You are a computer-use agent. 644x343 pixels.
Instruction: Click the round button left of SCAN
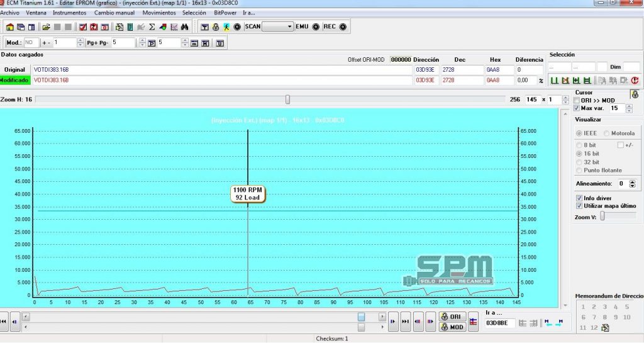(x=237, y=26)
